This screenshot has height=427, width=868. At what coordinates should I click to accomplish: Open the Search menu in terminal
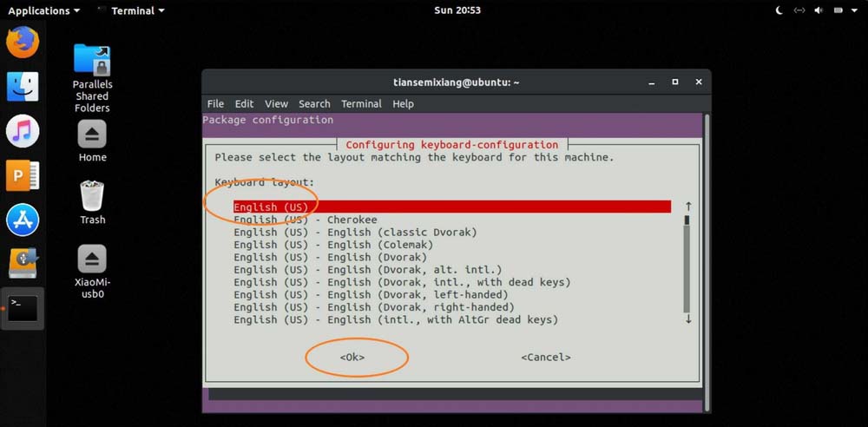point(314,103)
